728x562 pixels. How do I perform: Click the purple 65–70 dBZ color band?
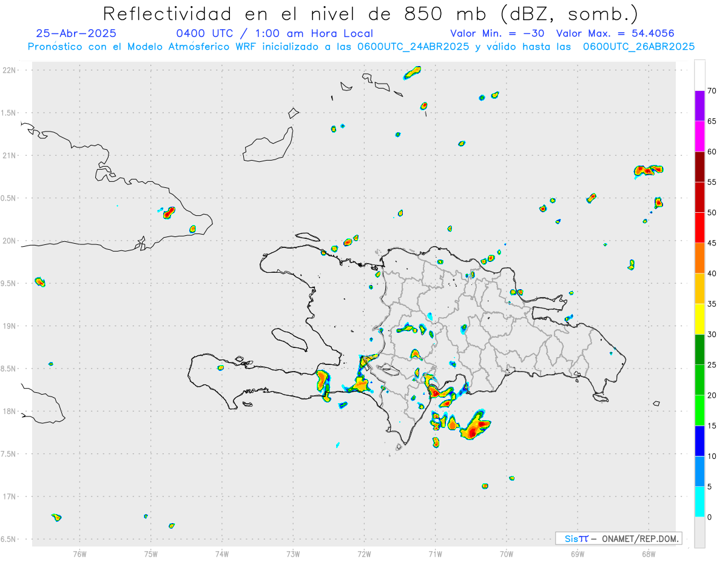pyautogui.click(x=699, y=106)
